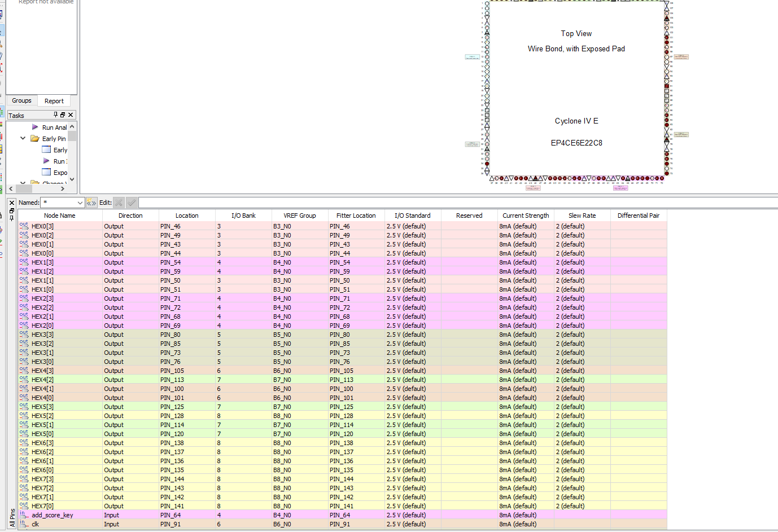Click the cancel X icon next to Edit
Viewport: 778px width, 532px height.
click(119, 203)
